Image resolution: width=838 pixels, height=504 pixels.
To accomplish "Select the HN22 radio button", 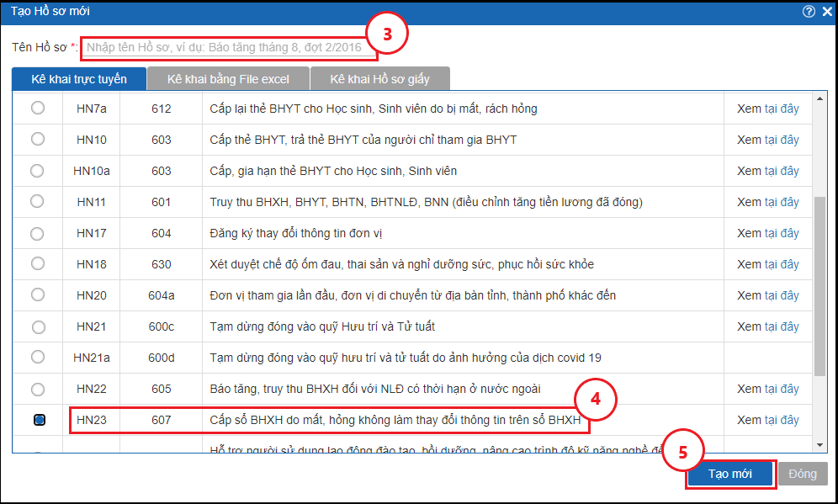I will point(38,389).
